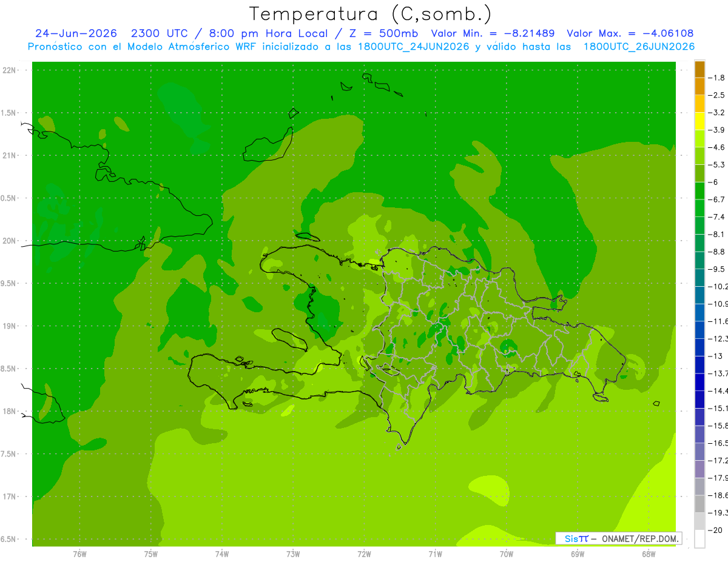Screen dimensions: 728x562
Task: Click the '71W' longitude label
Action: coord(435,554)
